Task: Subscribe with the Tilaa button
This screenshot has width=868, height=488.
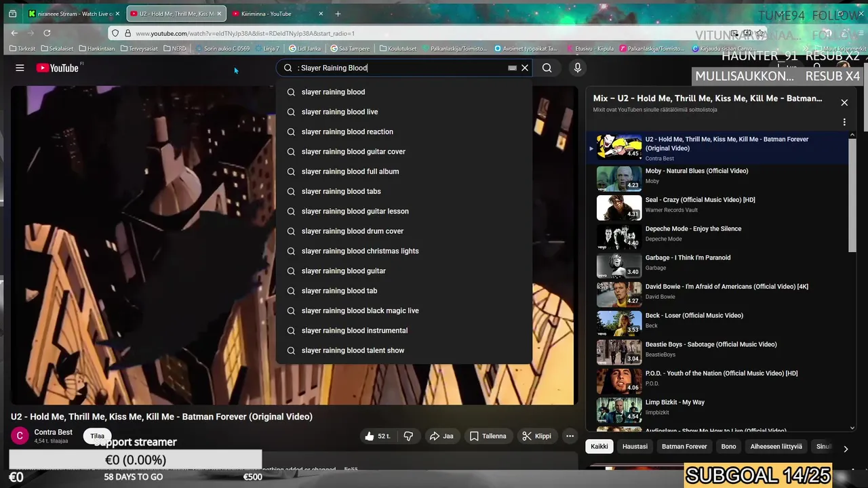Action: coord(98,436)
